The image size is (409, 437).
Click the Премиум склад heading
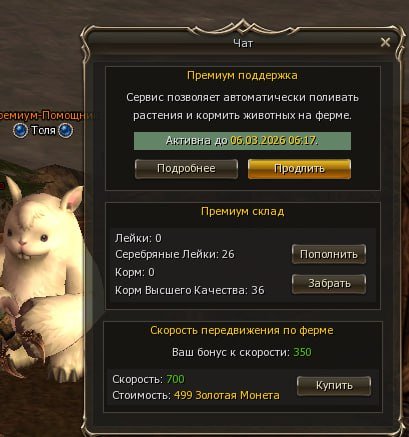tap(242, 211)
